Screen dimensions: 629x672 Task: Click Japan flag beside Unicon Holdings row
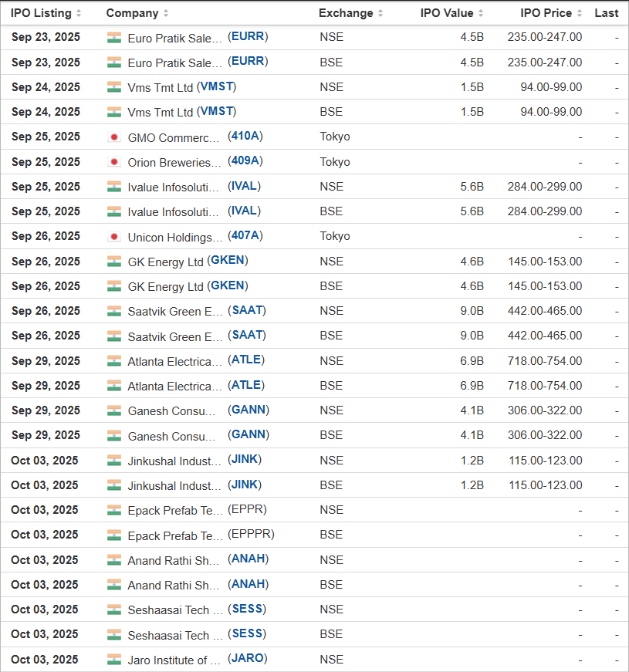114,237
